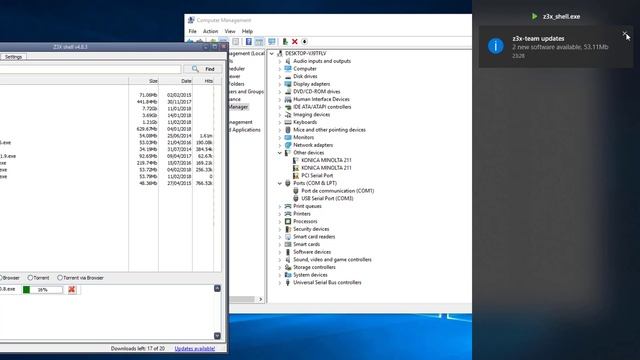Click the scan for hardware changes monitor icon
The height and width of the screenshot is (360, 640).
pos(272,42)
